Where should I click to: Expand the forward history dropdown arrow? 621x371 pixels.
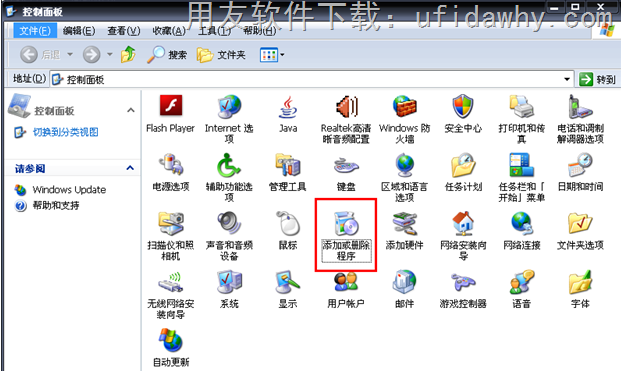(110, 54)
